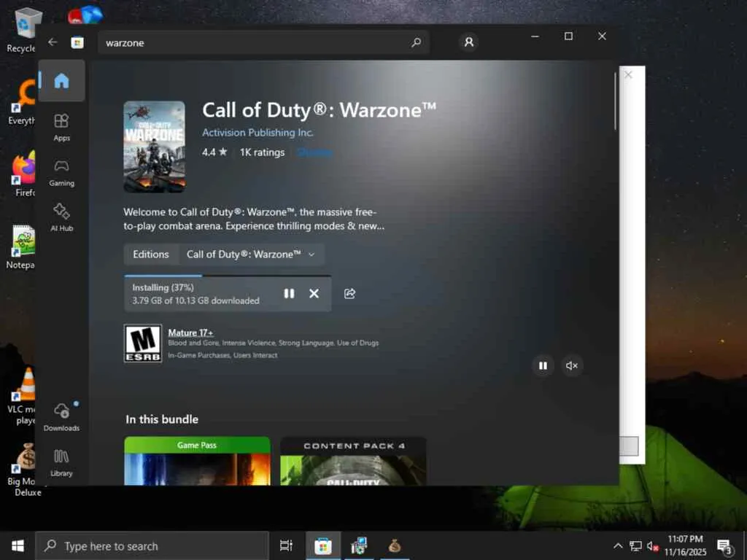
Task: Click the blue link beside 1K ratings
Action: click(314, 152)
